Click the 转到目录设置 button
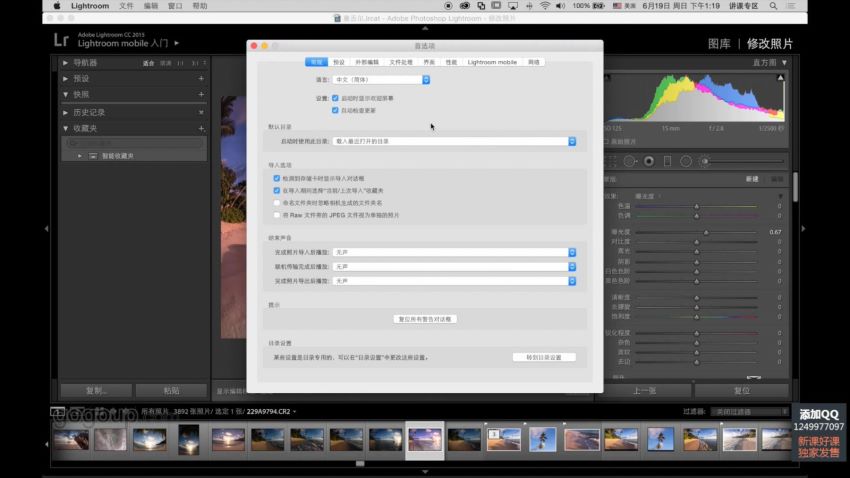This screenshot has height=478, width=850. (544, 358)
